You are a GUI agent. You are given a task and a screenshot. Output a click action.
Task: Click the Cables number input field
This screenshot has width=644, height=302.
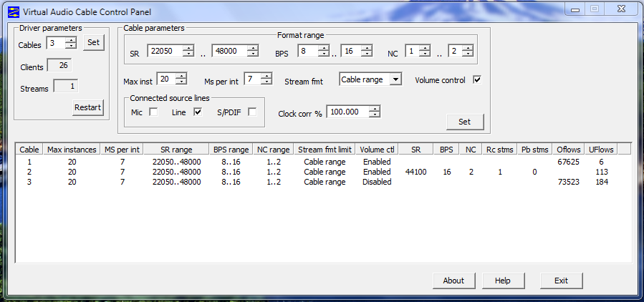(57, 43)
